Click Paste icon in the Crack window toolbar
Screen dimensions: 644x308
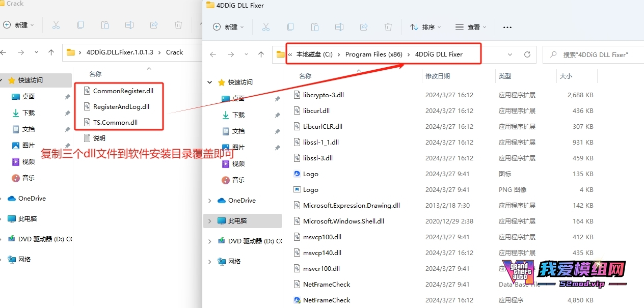click(105, 25)
